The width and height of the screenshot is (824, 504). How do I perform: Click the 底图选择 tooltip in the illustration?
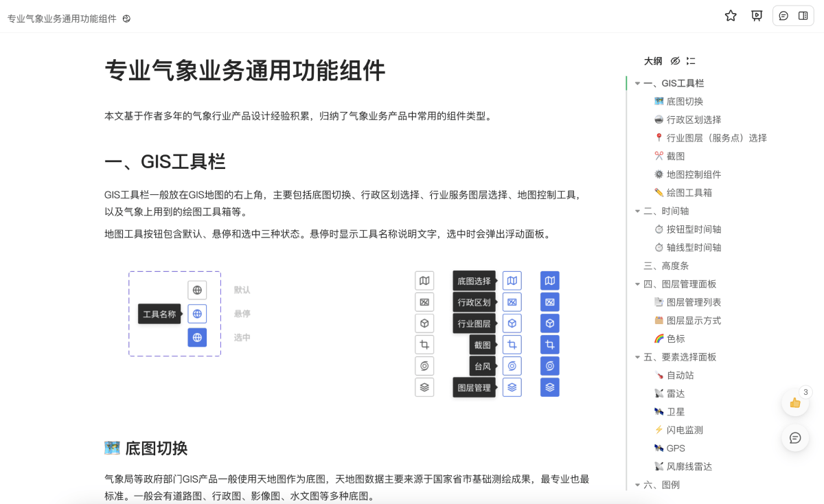tap(474, 281)
